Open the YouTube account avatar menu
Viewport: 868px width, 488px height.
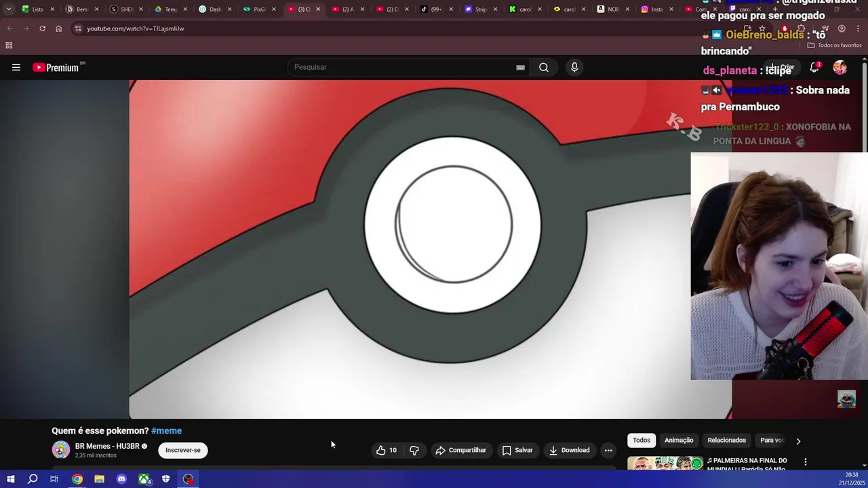(x=840, y=67)
